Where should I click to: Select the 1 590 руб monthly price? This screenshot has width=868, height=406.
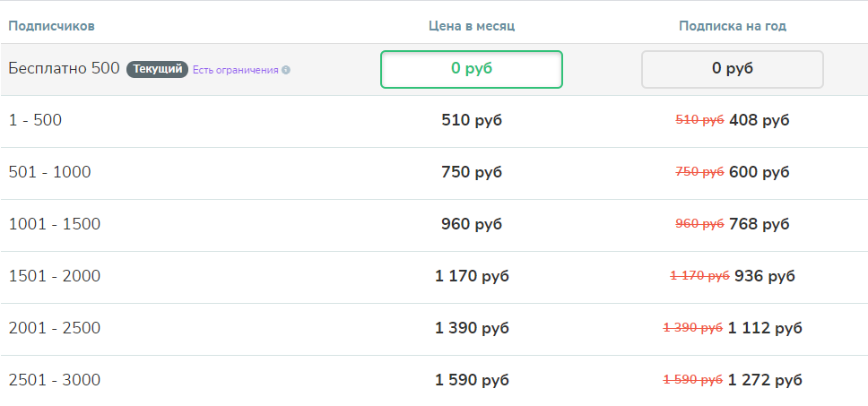[x=472, y=380]
